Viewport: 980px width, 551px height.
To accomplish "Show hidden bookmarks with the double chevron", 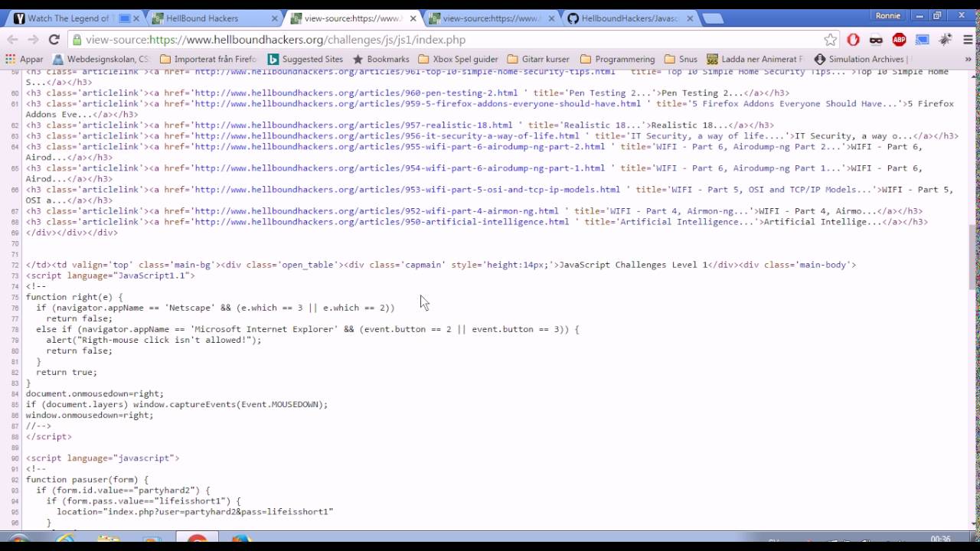I will 969,59.
